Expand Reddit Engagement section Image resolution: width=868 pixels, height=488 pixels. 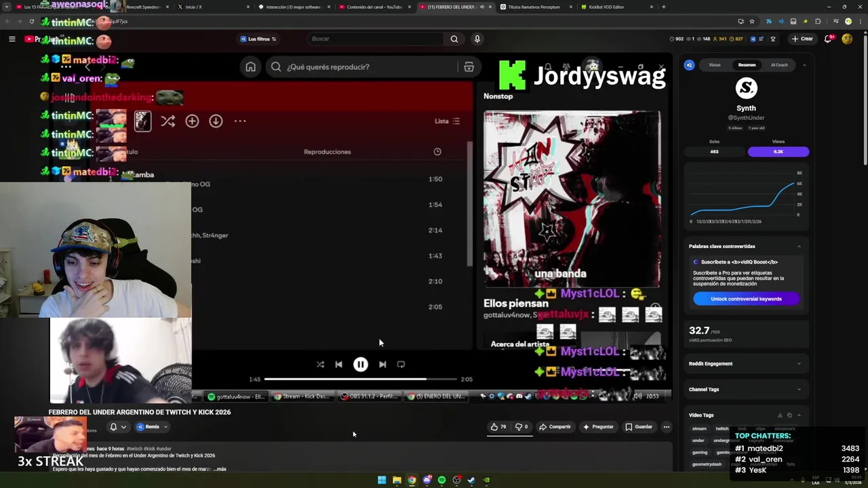745,364
